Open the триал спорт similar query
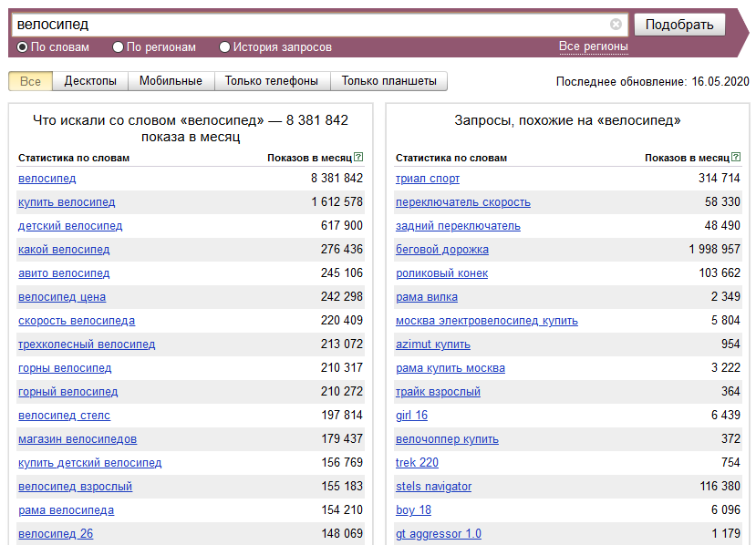756x545 pixels. 427,179
